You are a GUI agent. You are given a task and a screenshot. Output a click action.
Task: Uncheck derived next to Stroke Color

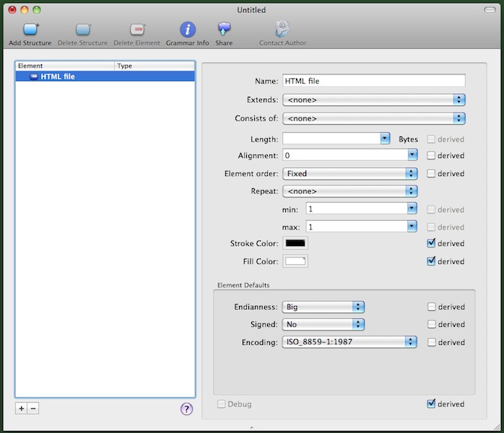(432, 243)
